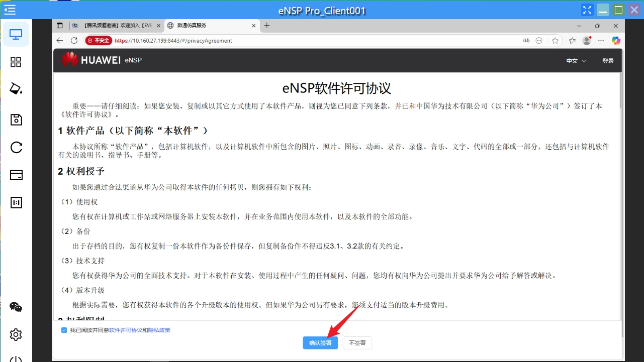This screenshot has height=362, width=644.
Task: Add this page to favorites with the star icon
Action: pyautogui.click(x=555, y=41)
